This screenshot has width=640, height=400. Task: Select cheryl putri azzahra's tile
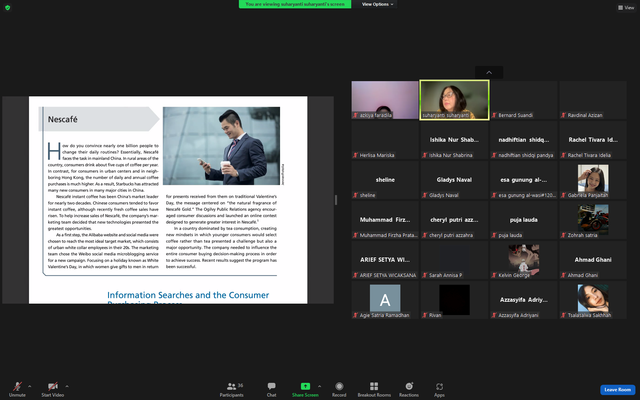[x=454, y=220]
